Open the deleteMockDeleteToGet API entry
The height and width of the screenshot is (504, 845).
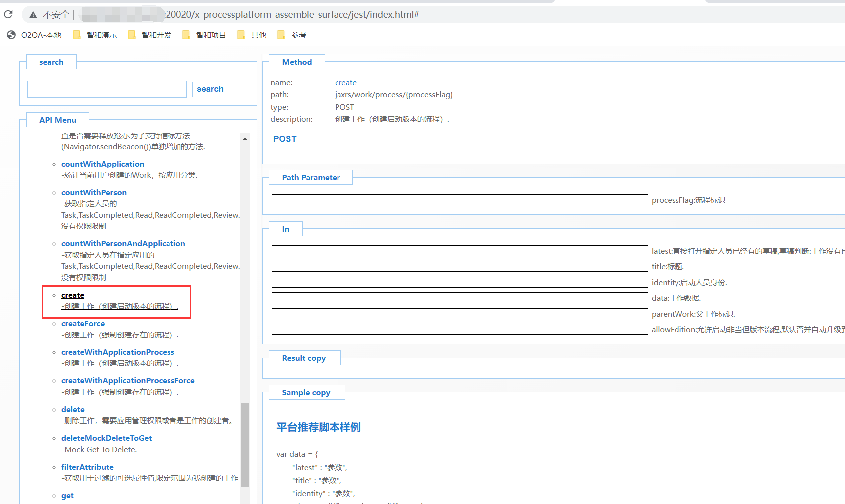(106, 438)
